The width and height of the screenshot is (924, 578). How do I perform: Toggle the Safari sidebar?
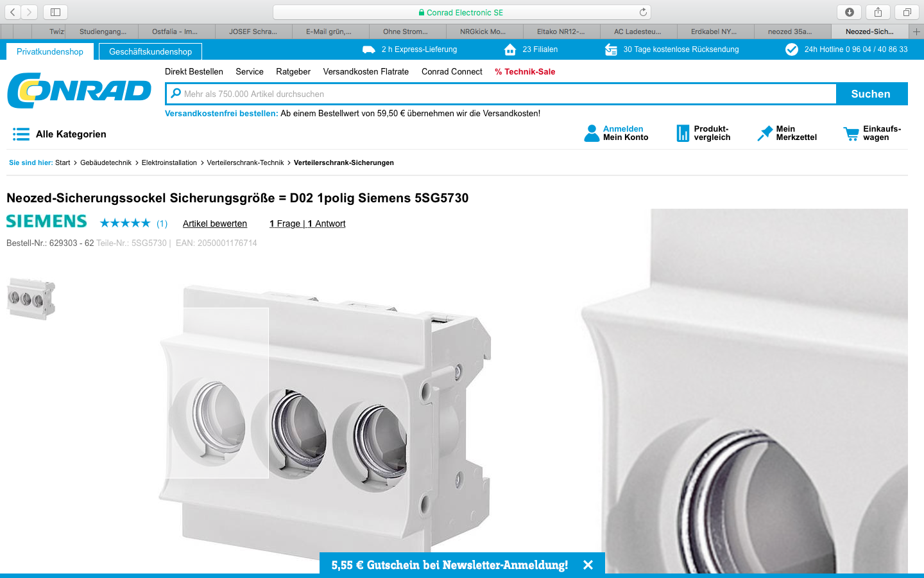pyautogui.click(x=55, y=12)
